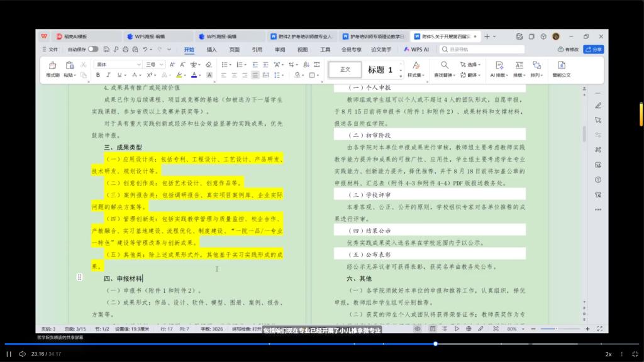Open help question mark in right sidebar
This screenshot has width=644, height=362.
pyautogui.click(x=598, y=180)
